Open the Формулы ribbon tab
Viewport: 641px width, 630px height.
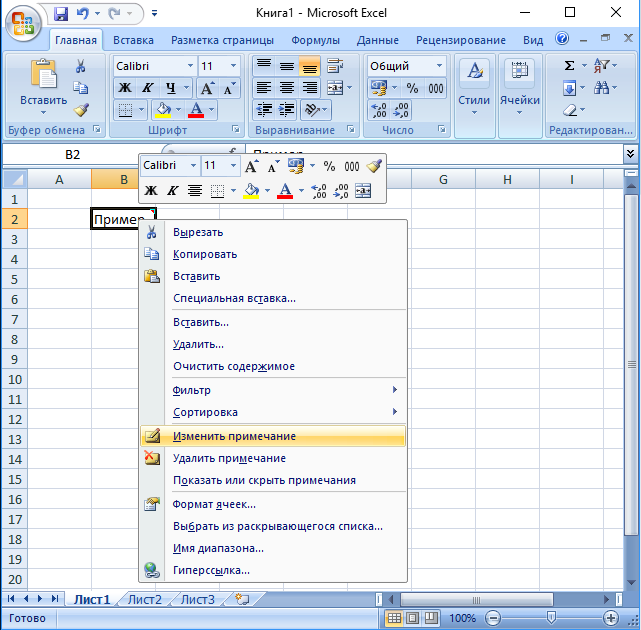pyautogui.click(x=315, y=40)
